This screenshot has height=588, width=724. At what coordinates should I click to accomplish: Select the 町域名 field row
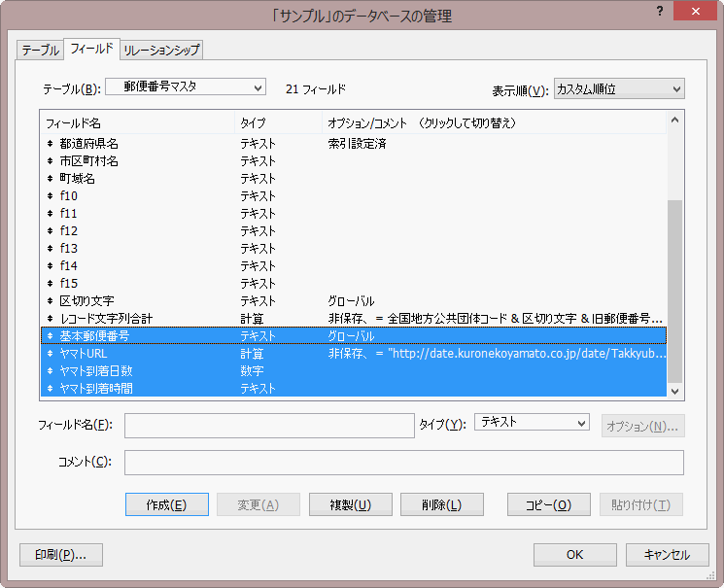coord(354,178)
